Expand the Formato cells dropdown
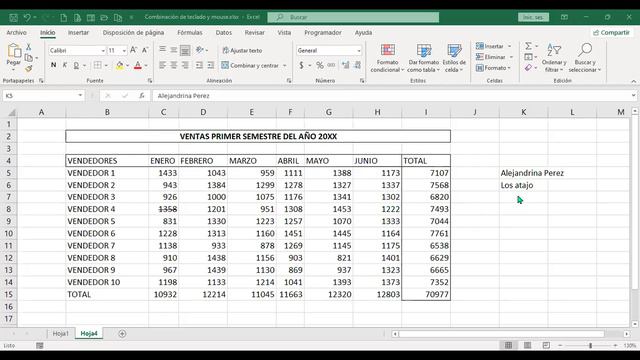This screenshot has height=360, width=640. coord(509,68)
